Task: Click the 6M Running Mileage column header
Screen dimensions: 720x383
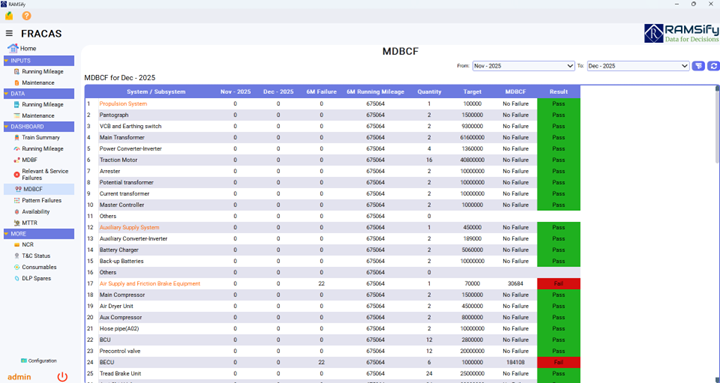Action: (x=375, y=92)
